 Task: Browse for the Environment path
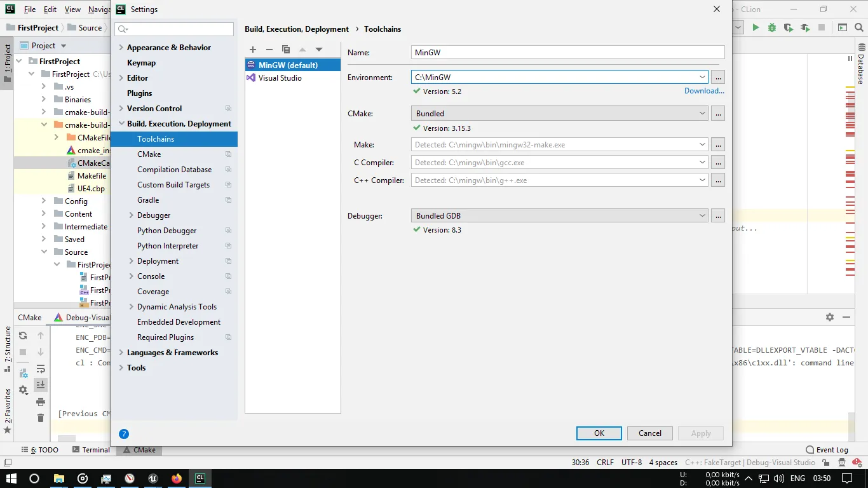click(718, 77)
